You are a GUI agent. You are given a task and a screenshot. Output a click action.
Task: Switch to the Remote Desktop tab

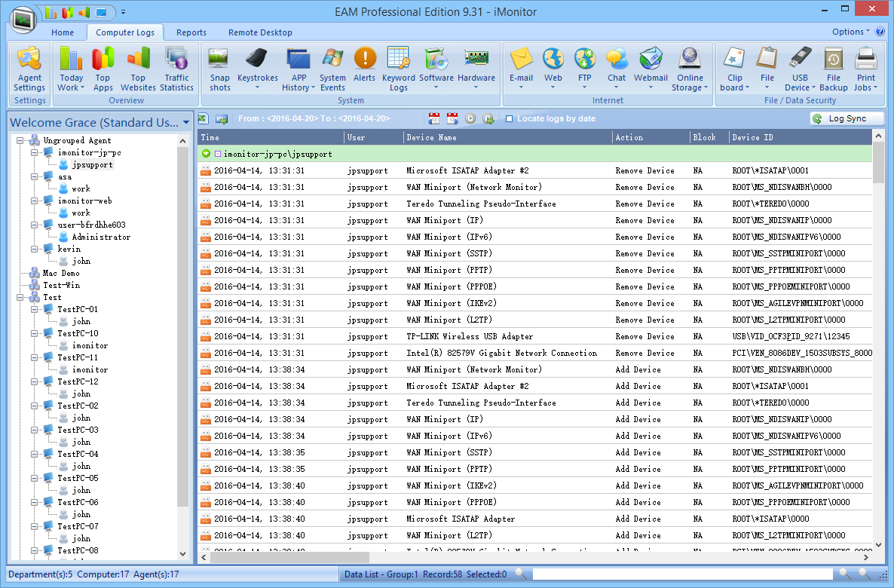260,32
